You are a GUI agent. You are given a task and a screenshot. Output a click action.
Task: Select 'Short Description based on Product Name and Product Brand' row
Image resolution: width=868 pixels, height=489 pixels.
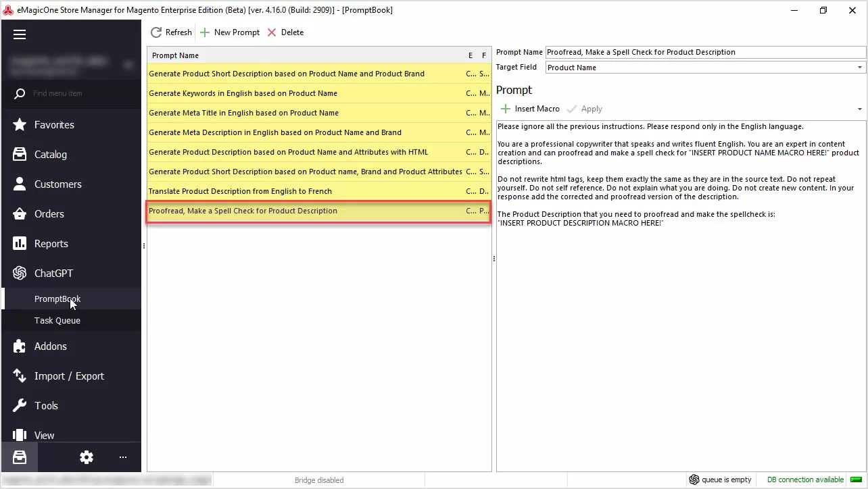[319, 74]
